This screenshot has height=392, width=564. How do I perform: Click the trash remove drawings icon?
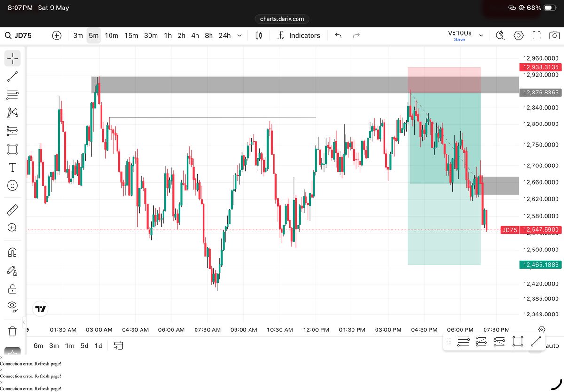pyautogui.click(x=13, y=331)
